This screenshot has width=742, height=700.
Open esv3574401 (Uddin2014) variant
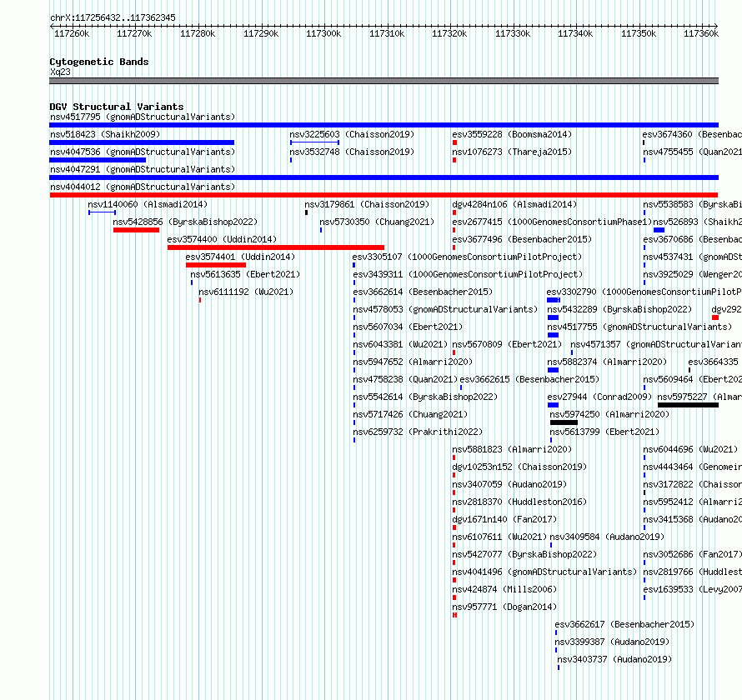click(x=240, y=257)
